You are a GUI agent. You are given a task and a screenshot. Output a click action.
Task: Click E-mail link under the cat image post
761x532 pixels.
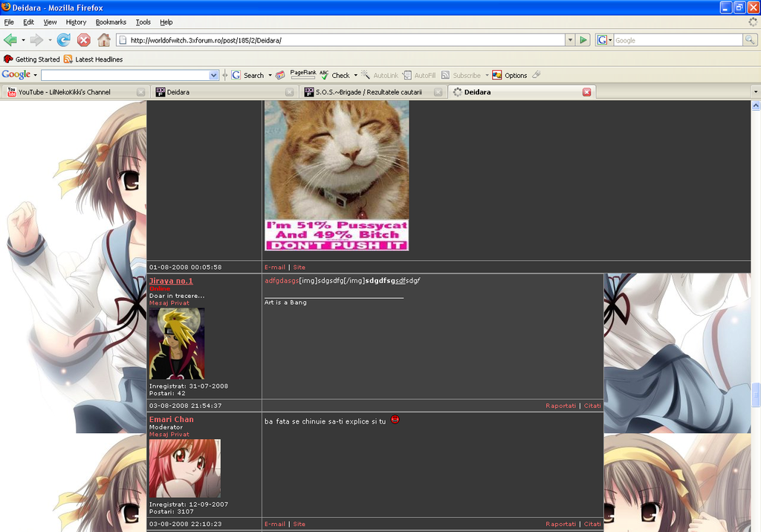(x=275, y=267)
